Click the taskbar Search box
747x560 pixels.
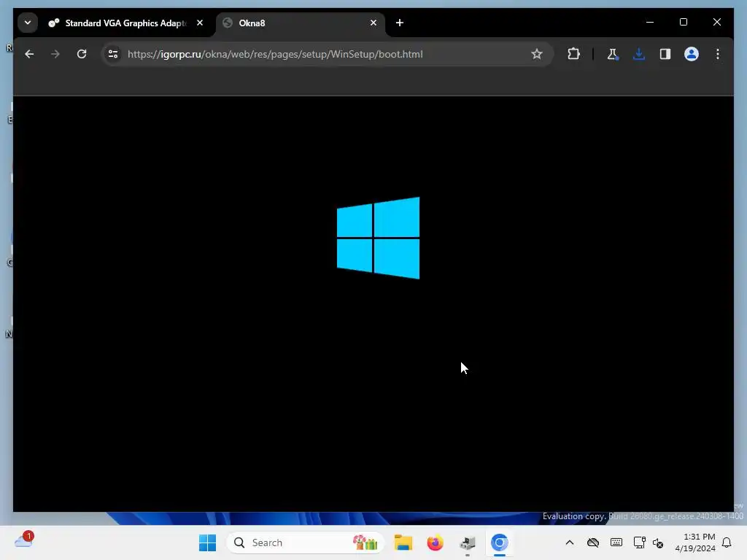click(x=306, y=542)
